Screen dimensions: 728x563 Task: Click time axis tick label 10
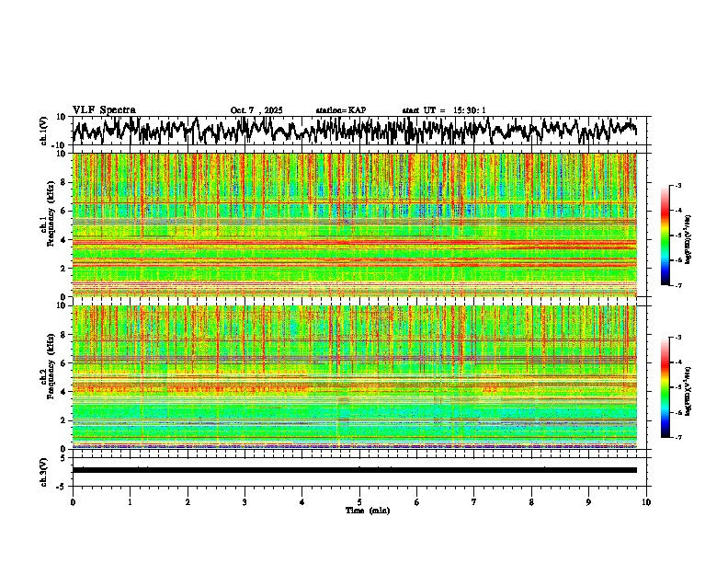(x=646, y=502)
